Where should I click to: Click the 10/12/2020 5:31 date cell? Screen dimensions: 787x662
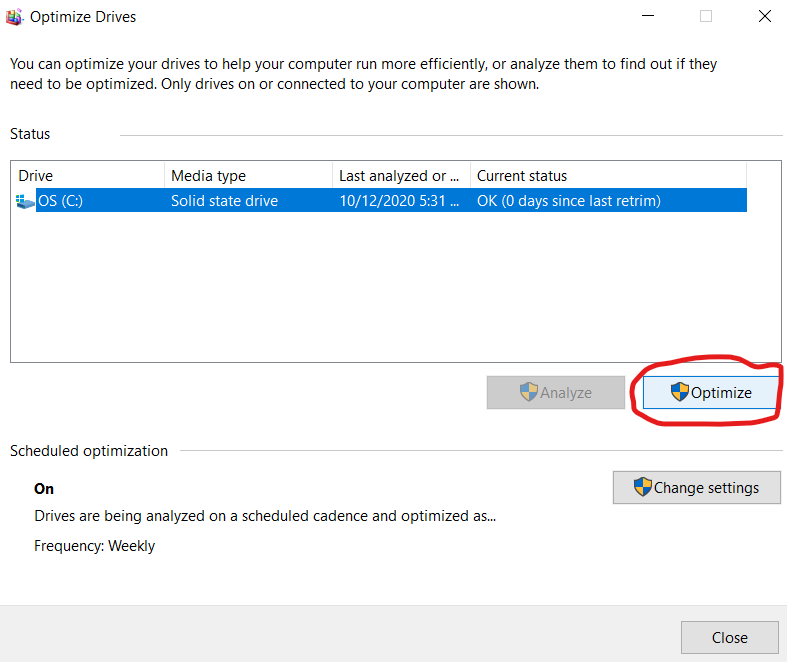pyautogui.click(x=399, y=201)
